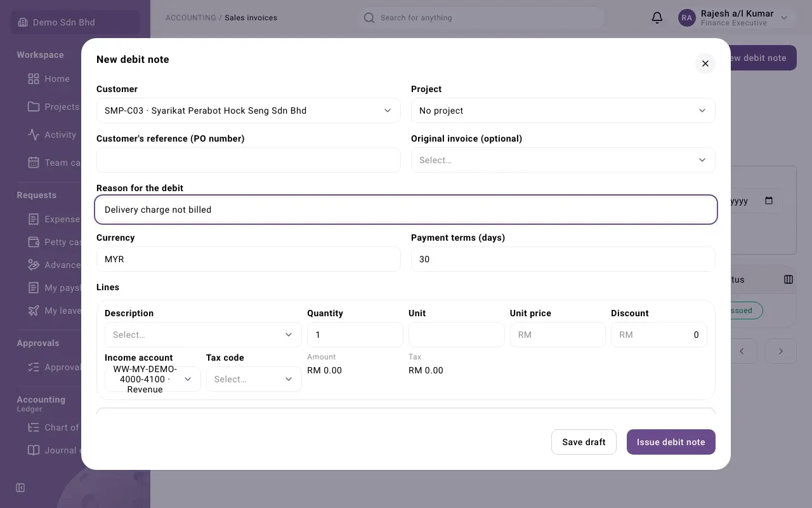Open the My payslips document icon
Image resolution: width=812 pixels, height=508 pixels.
click(x=34, y=288)
